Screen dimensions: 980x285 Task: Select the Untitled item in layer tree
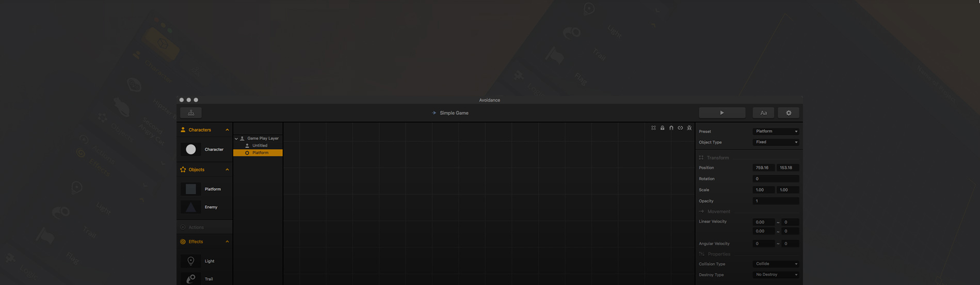[x=260, y=146]
